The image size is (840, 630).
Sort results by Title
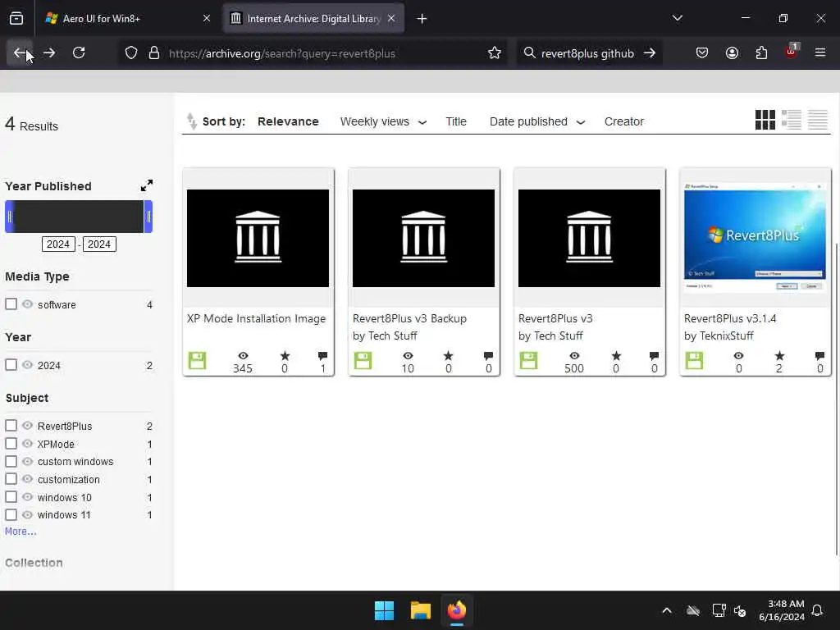(456, 121)
